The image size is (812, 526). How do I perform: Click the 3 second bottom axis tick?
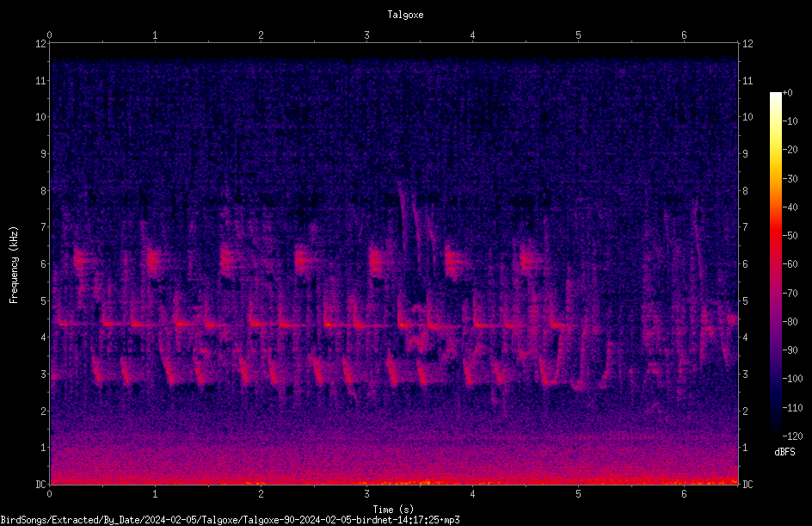[366, 487]
